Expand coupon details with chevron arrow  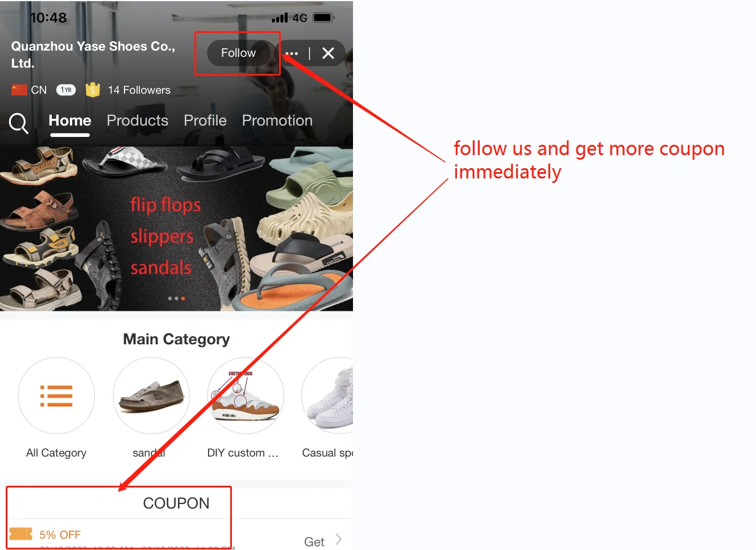tap(339, 539)
